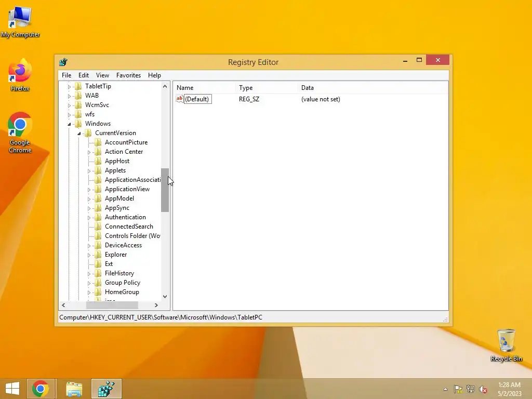Viewport: 532px width, 399px height.
Task: Select Registry Editor taskbar button
Action: pyautogui.click(x=106, y=389)
